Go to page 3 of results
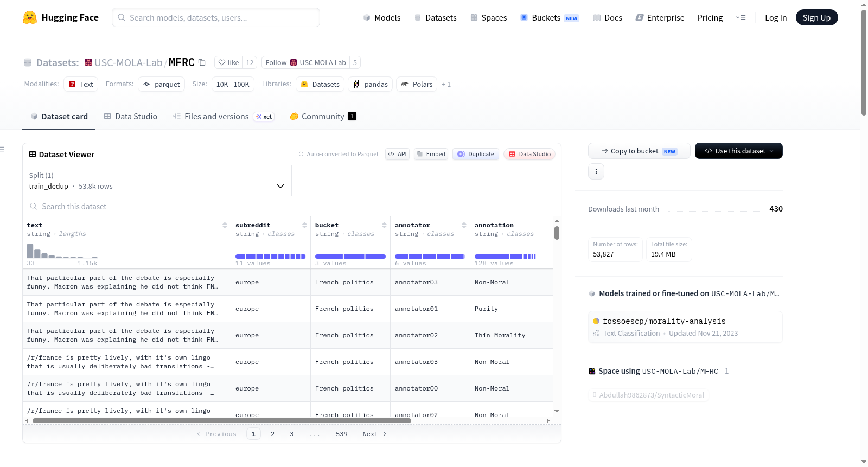The height and width of the screenshot is (467, 868). [292, 434]
